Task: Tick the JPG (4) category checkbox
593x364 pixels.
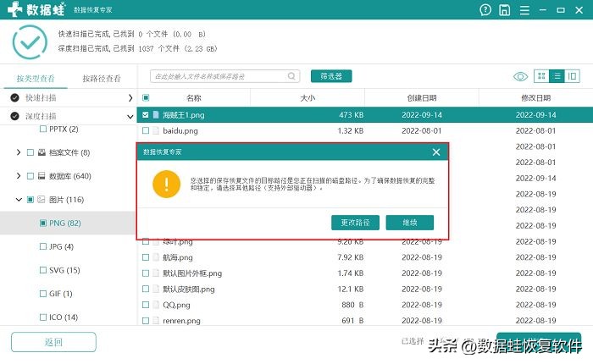Action: 42,246
